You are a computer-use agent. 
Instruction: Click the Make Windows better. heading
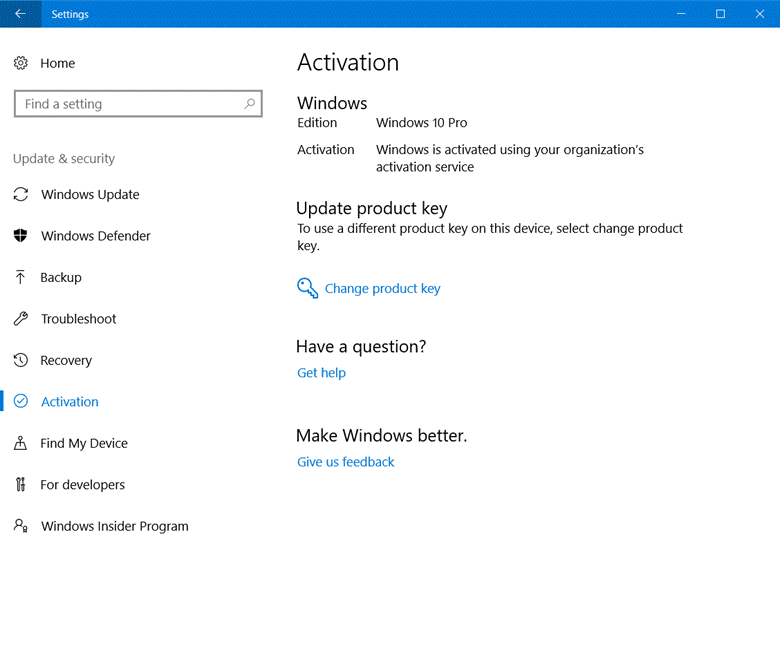tap(382, 436)
